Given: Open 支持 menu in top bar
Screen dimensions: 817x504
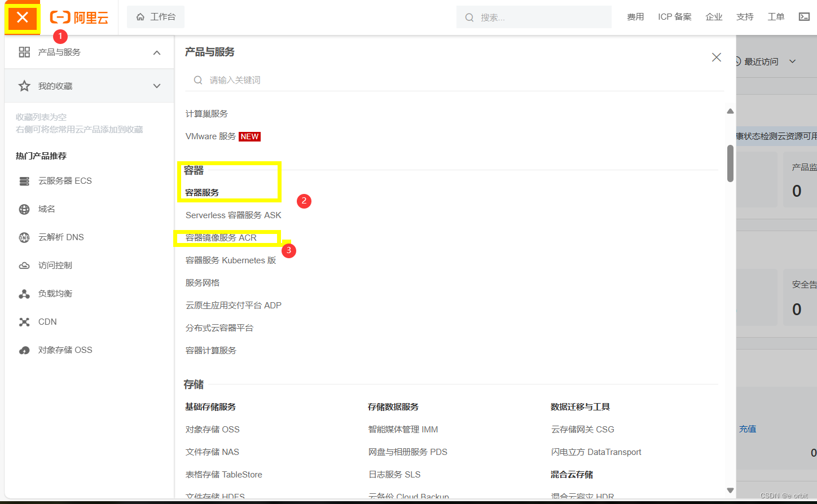Looking at the screenshot, I should point(745,17).
